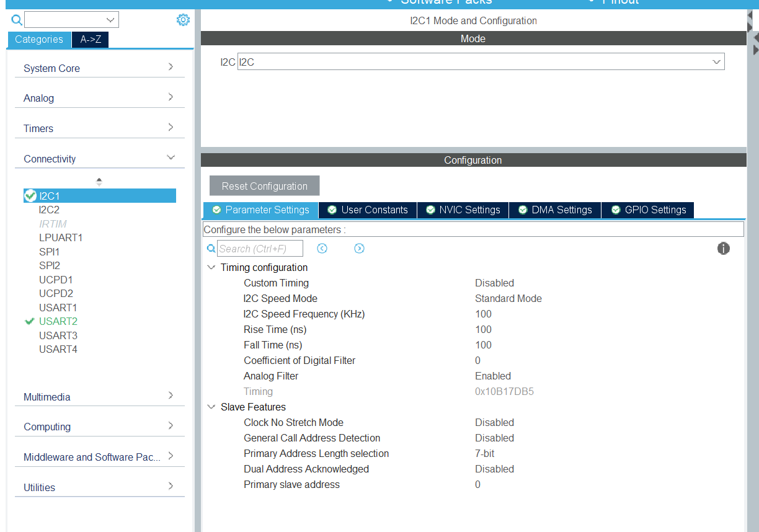Click the green check icon beside I2C1
759x532 pixels.
[30, 196]
